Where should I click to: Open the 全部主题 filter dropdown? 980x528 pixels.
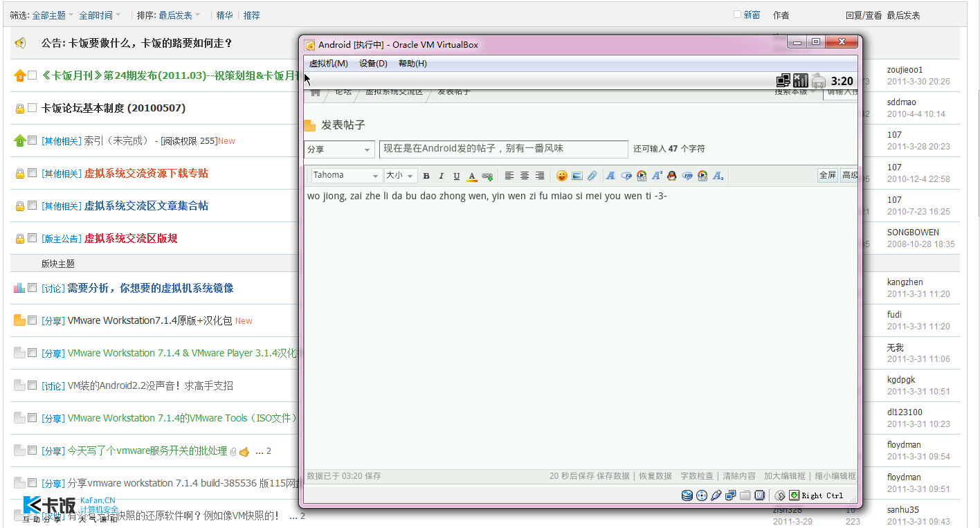52,15
